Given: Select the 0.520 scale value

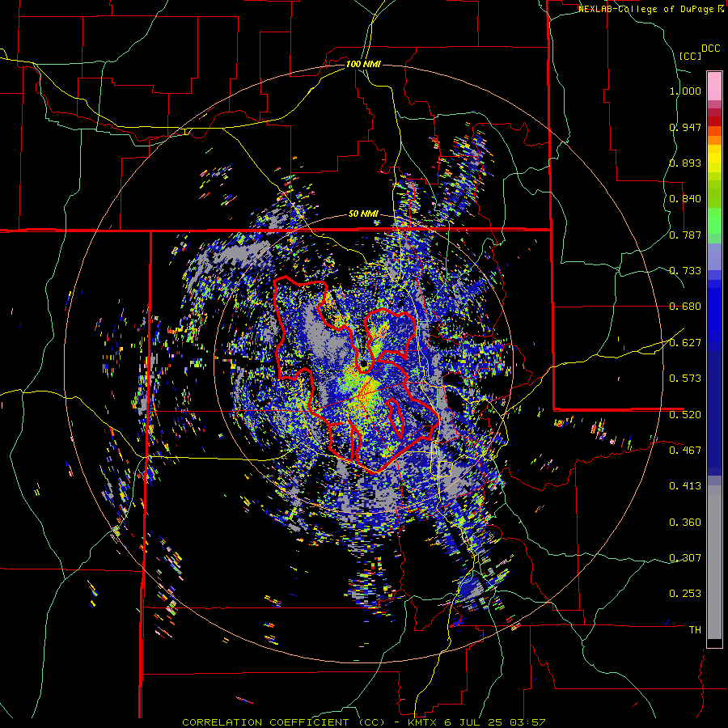Looking at the screenshot, I should coord(685,414).
